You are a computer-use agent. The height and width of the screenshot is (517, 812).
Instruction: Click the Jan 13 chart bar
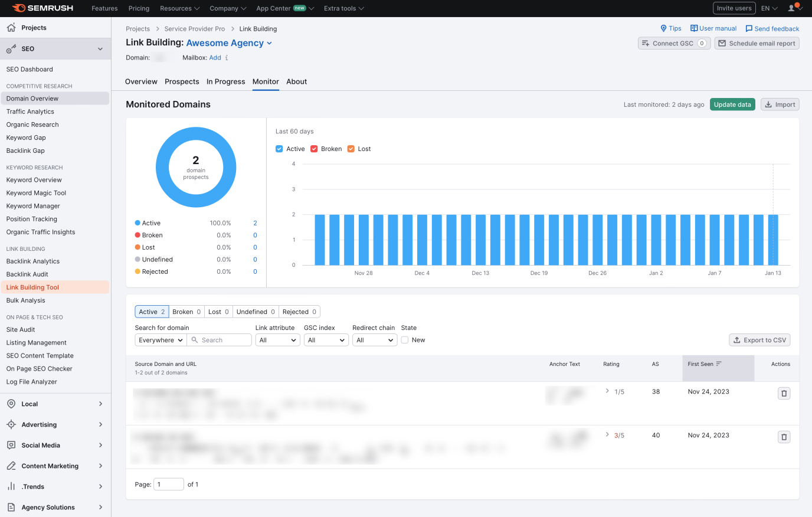773,240
